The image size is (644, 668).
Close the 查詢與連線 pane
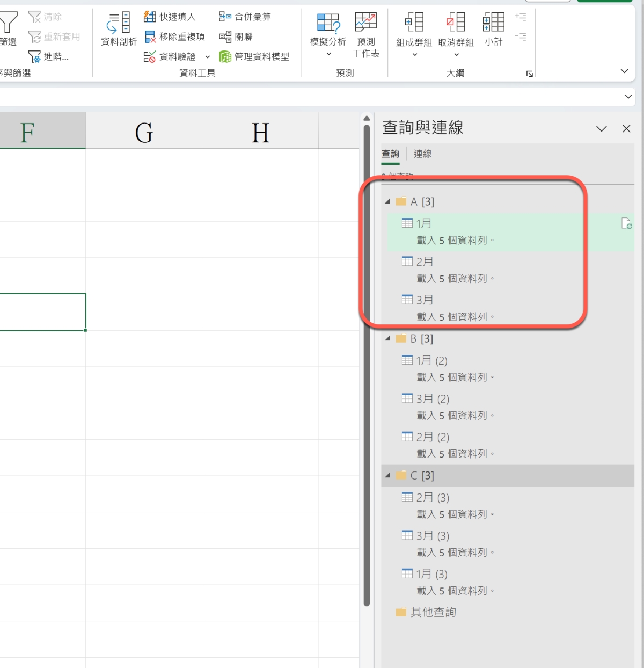point(626,129)
